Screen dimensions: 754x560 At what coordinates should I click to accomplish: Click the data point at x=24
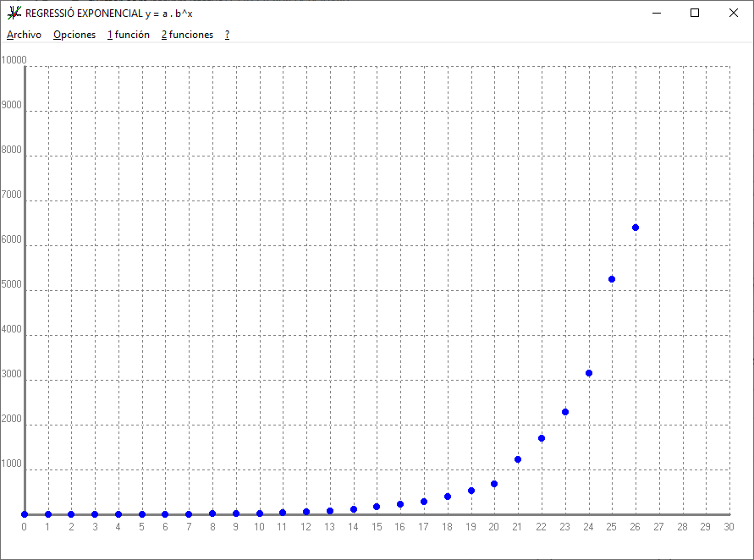tap(589, 373)
